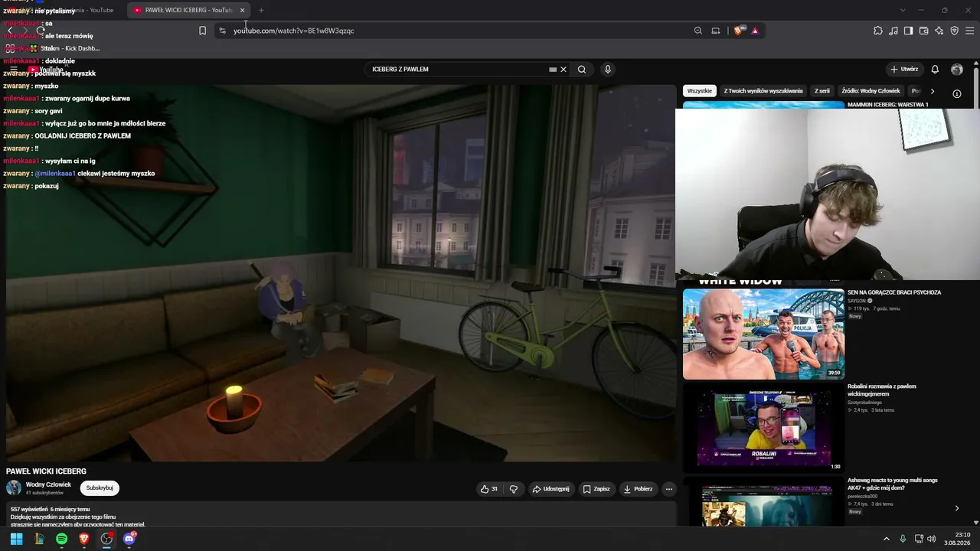Click the zoom magnifier icon in address bar
Image resolution: width=980 pixels, height=551 pixels.
coord(698,31)
